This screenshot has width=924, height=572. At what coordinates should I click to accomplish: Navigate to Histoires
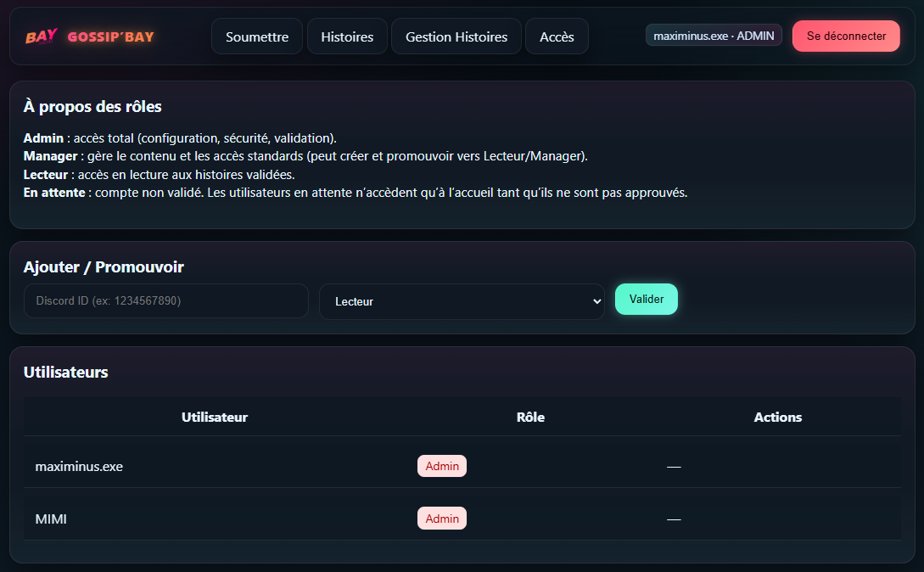[347, 36]
